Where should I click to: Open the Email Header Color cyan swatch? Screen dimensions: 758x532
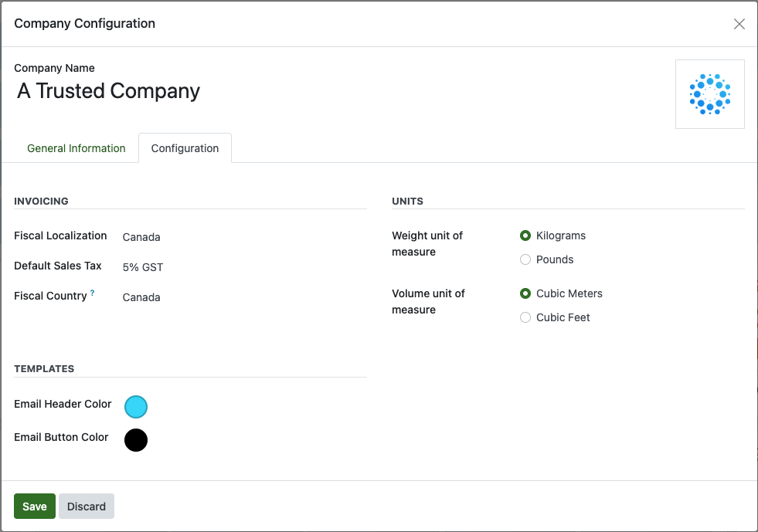[136, 406]
